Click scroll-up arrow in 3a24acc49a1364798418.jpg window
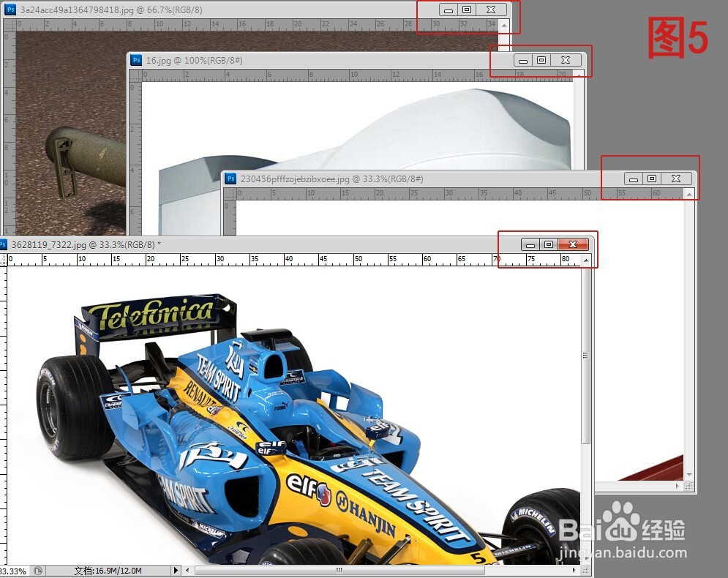This screenshot has width=728, height=578. click(x=504, y=25)
